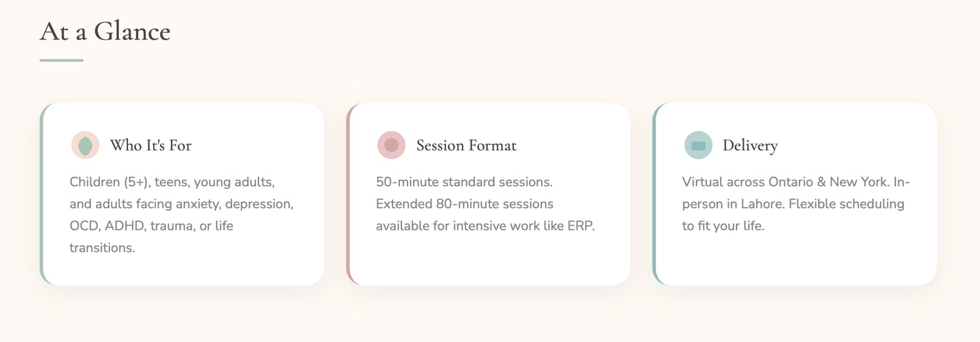Screen dimensions: 980x342
Task: Select the 'Session Format' card title
Action: coord(466,146)
